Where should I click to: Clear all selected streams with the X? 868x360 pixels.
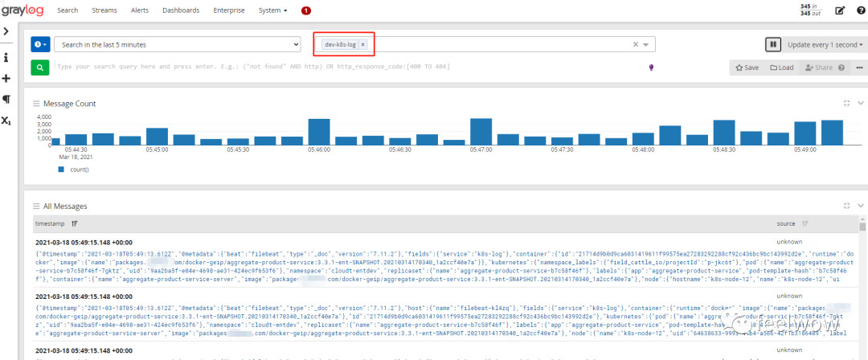click(x=636, y=44)
